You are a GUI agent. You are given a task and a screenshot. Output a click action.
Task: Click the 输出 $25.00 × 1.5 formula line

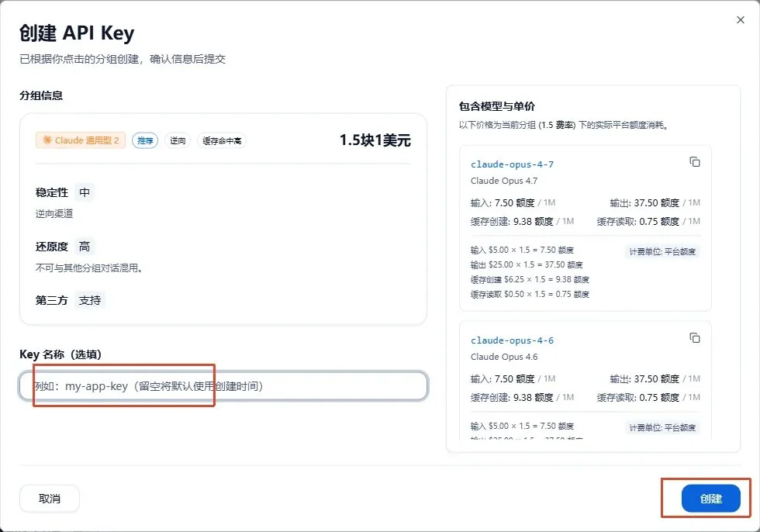pyautogui.click(x=527, y=264)
